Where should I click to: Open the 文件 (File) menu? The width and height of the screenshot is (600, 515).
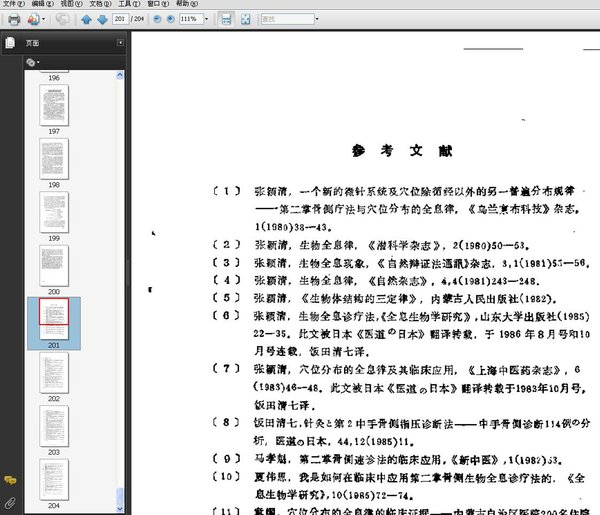point(14,4)
